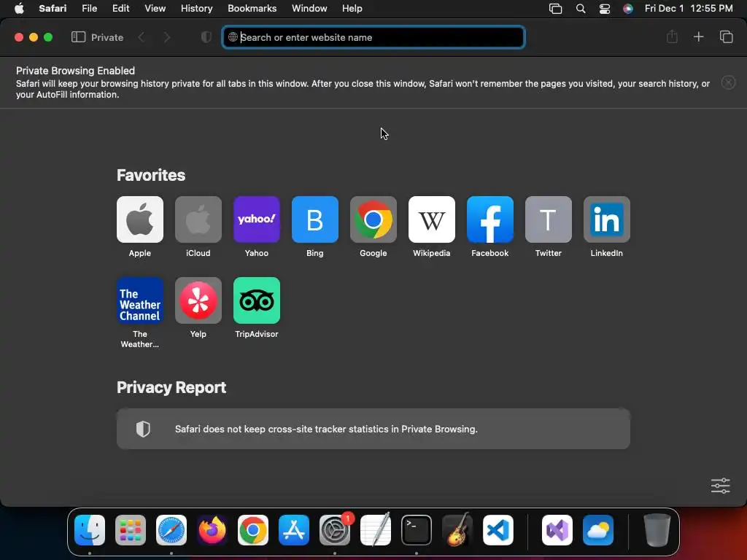
Task: Open the Wikipedia favorite
Action: coord(432,219)
